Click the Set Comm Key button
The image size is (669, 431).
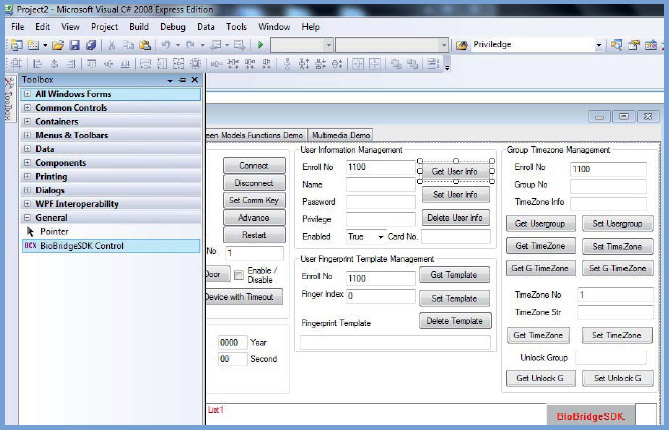pos(254,200)
